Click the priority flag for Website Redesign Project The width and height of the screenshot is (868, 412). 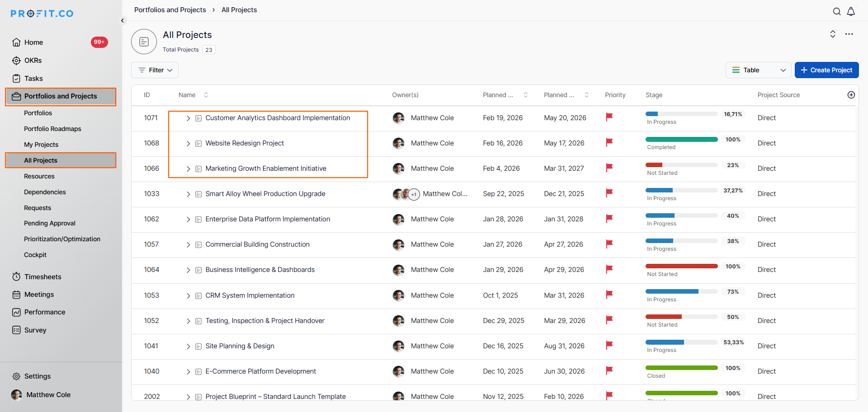(609, 143)
